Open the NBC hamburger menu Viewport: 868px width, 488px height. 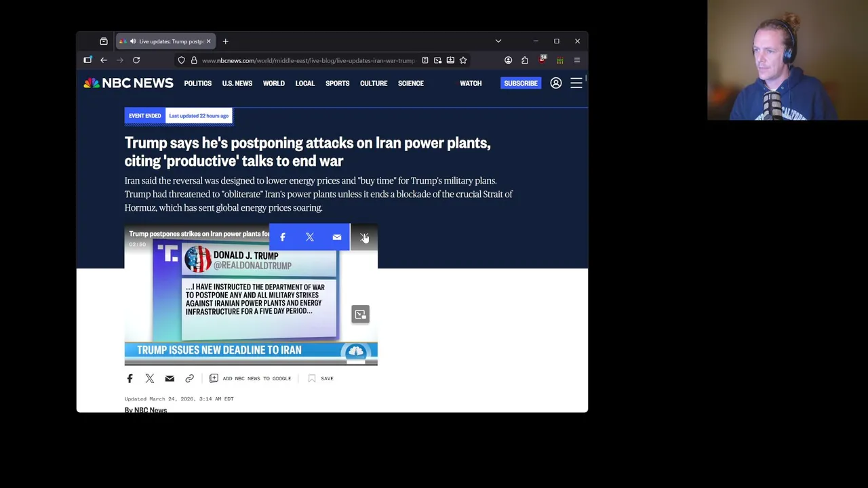tap(576, 83)
